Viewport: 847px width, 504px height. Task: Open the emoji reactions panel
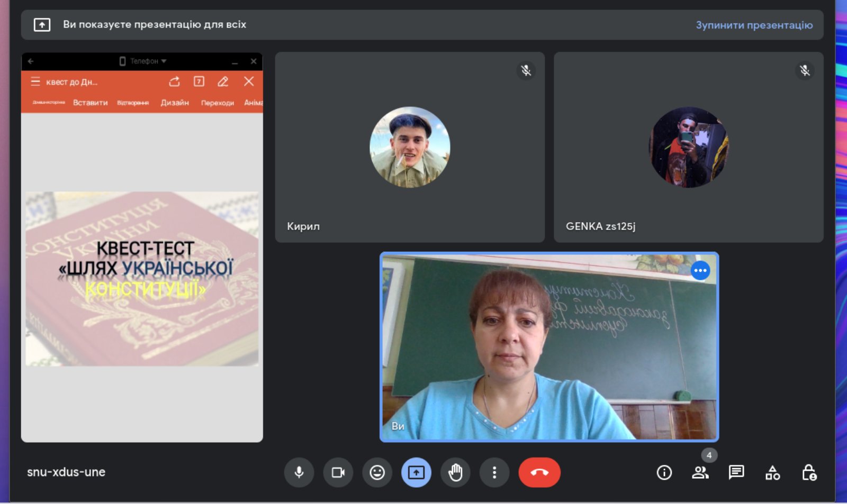(377, 472)
